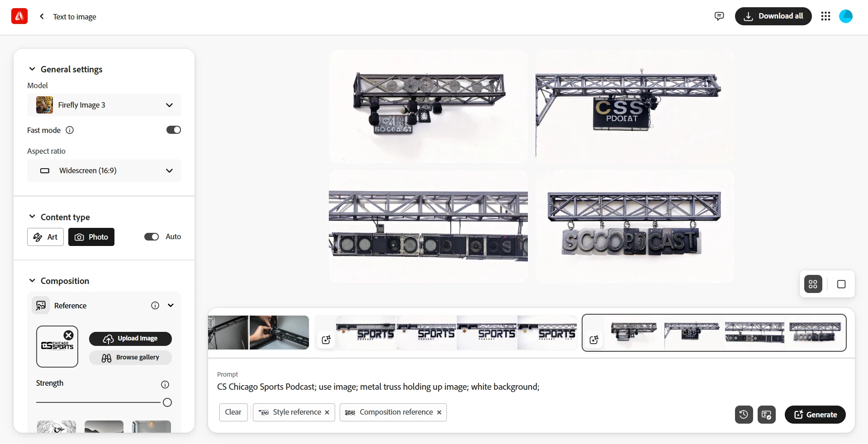Pick the mountain landscape gallery thumbnail
868x444 pixels.
point(104,426)
